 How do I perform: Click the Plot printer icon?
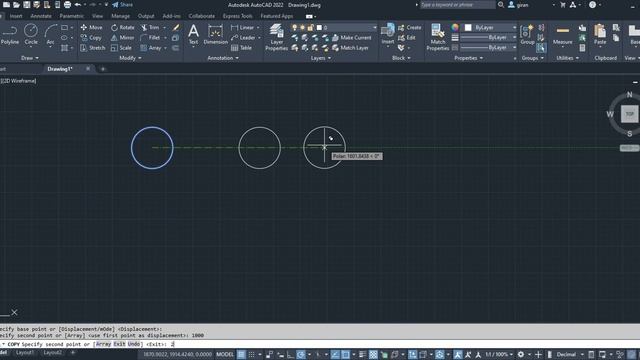(67, 5)
